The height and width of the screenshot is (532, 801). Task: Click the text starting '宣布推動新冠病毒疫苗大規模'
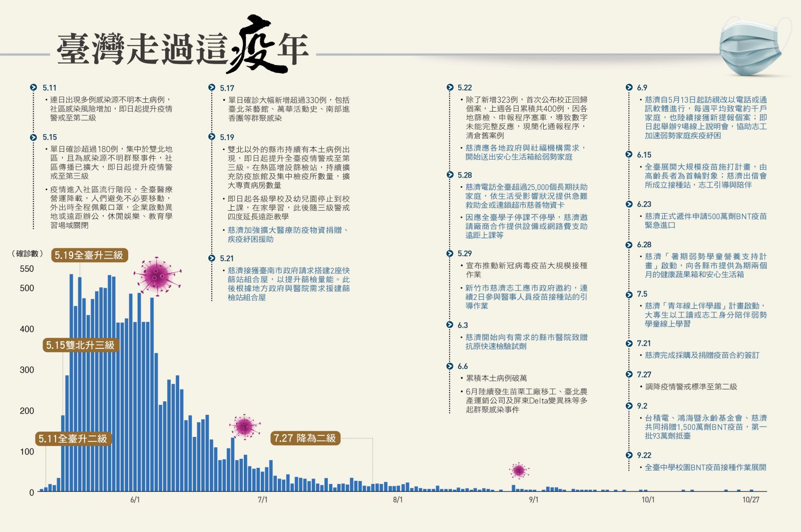(x=527, y=270)
